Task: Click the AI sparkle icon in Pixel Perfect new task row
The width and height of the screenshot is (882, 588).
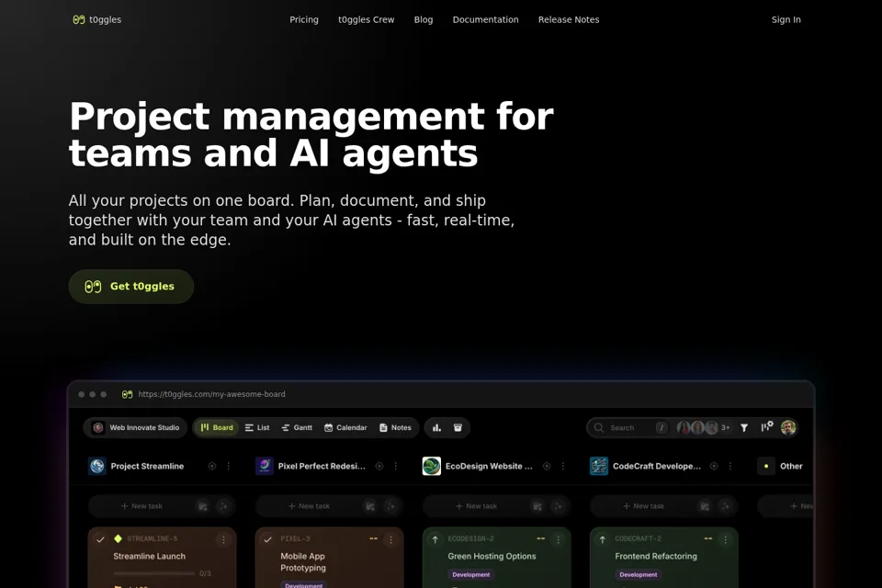Action: (x=390, y=506)
